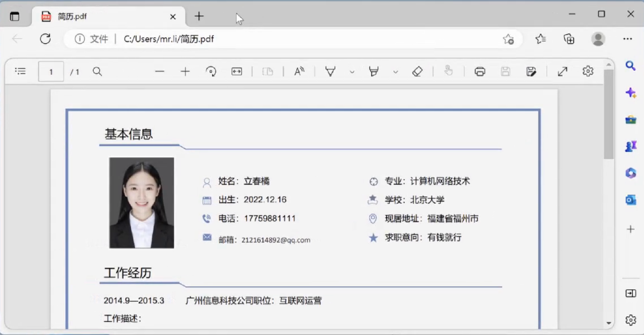This screenshot has height=335, width=644.
Task: Open the Favorites list
Action: click(540, 39)
